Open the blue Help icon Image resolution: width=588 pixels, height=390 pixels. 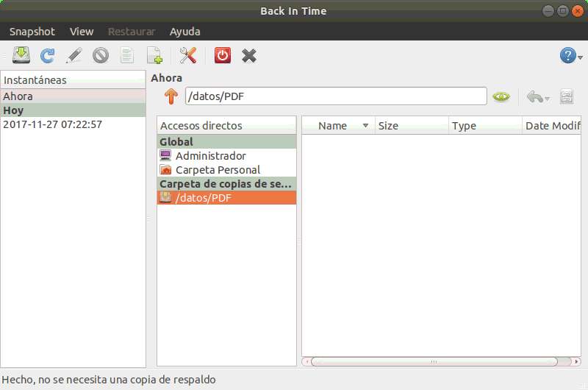[x=567, y=55]
